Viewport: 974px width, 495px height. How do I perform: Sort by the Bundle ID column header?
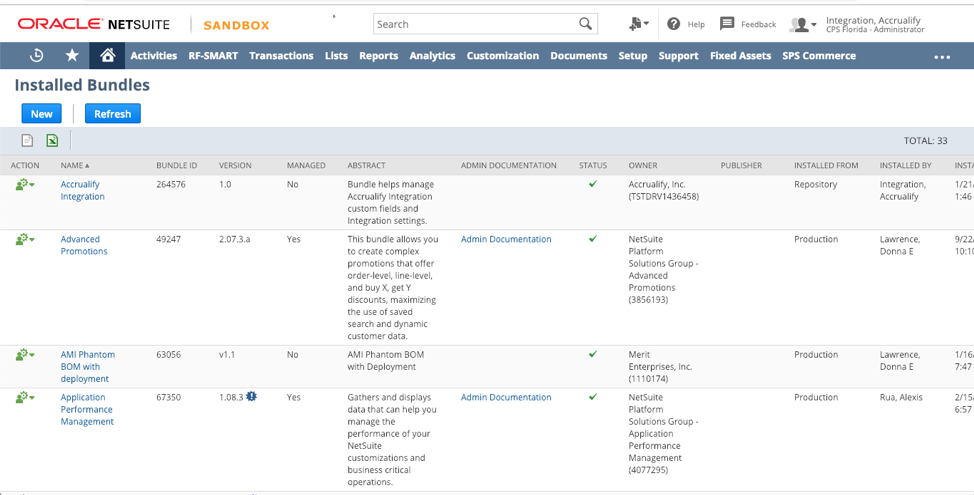(176, 165)
